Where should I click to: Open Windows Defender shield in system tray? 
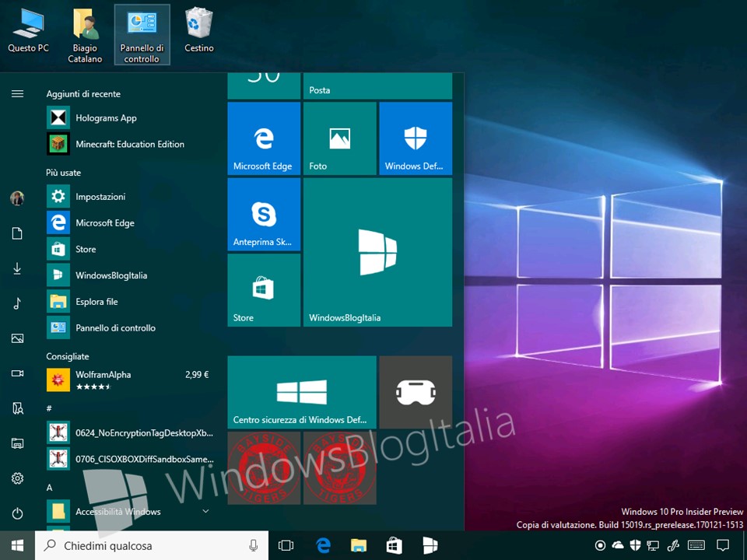(635, 546)
